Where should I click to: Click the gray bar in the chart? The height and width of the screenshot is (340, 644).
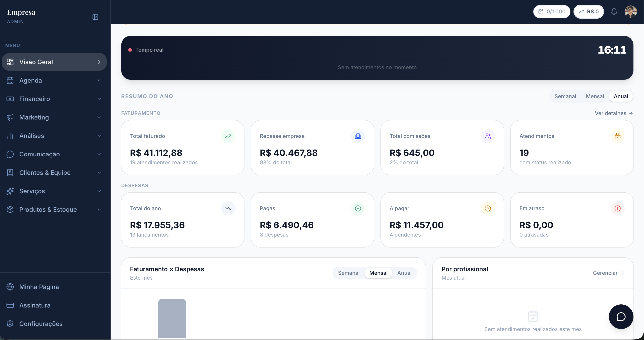click(172, 318)
